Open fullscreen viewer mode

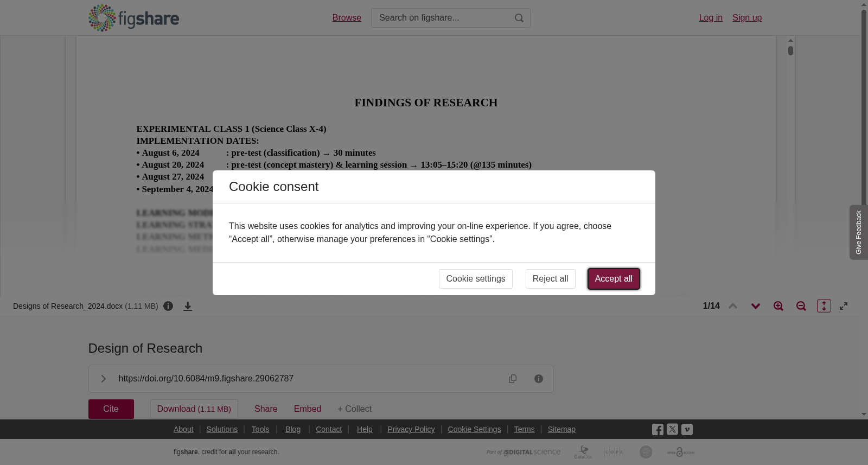click(x=844, y=306)
